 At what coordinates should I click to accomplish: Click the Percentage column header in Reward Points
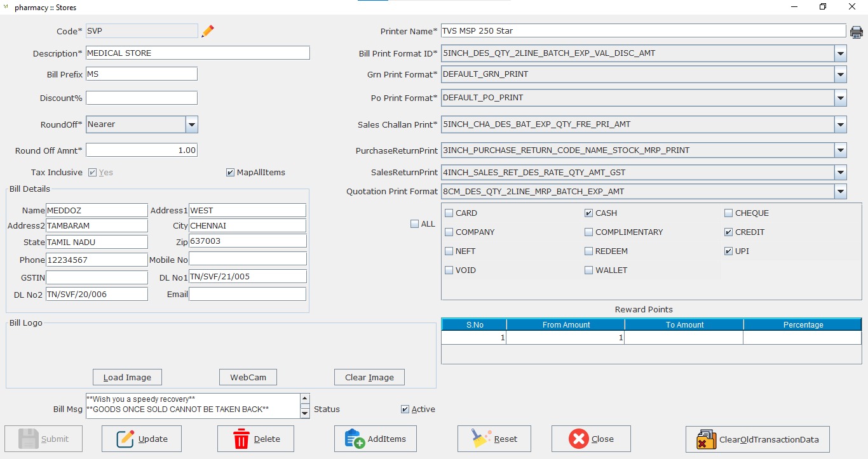[803, 324]
